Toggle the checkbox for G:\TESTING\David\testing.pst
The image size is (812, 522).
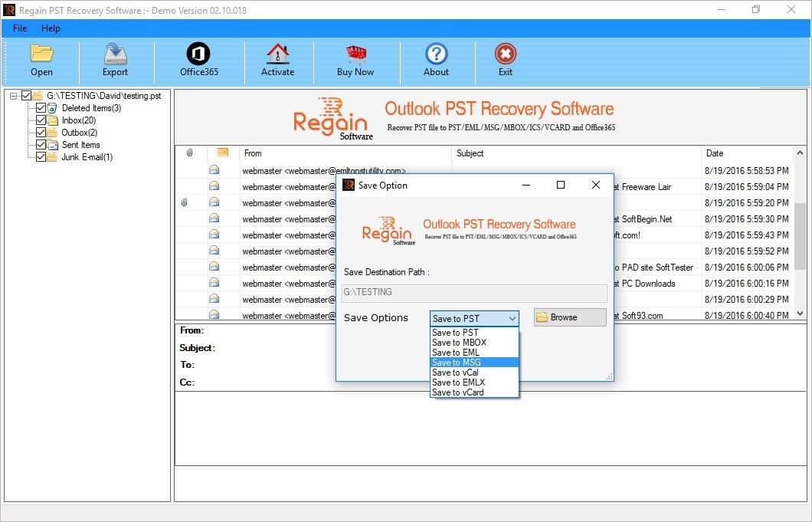26,95
